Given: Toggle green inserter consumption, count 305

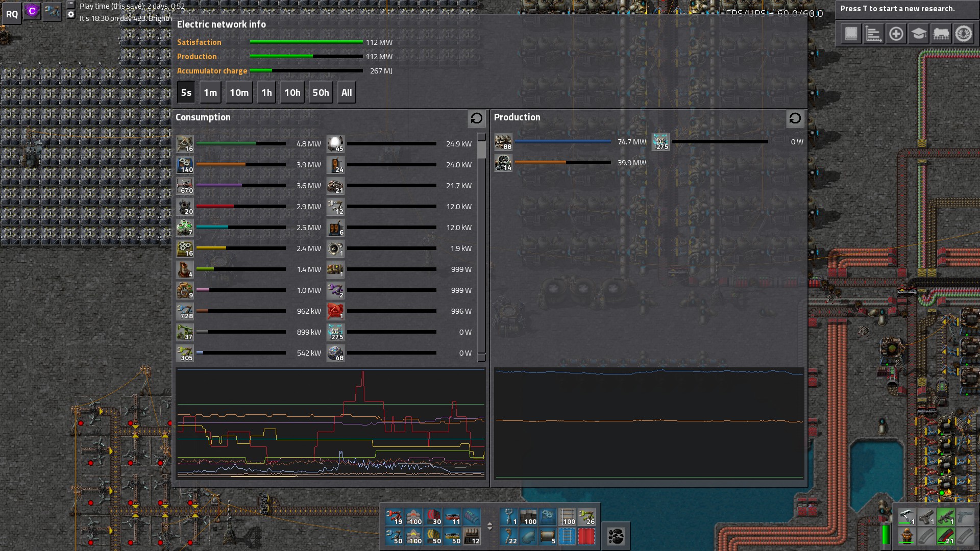Looking at the screenshot, I should [185, 353].
